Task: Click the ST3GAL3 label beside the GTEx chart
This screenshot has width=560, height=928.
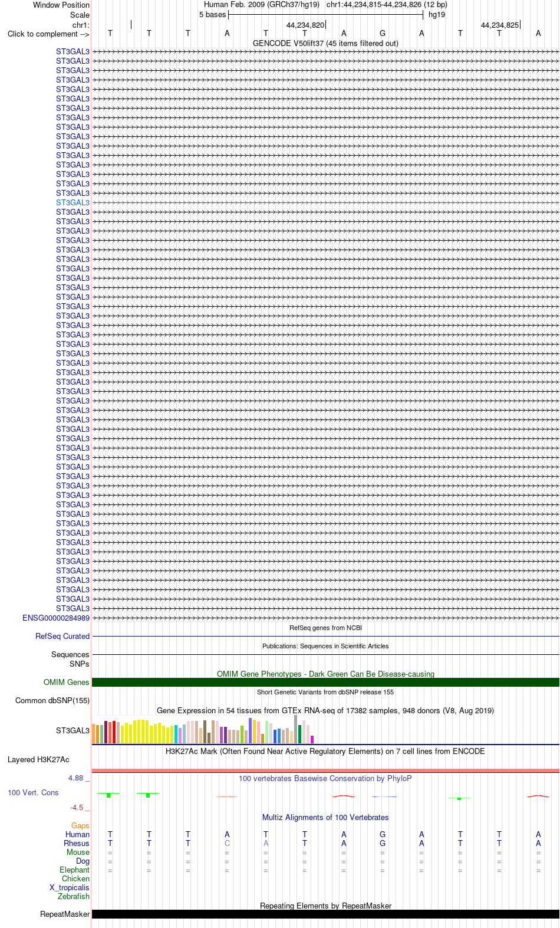Action: 73,730
